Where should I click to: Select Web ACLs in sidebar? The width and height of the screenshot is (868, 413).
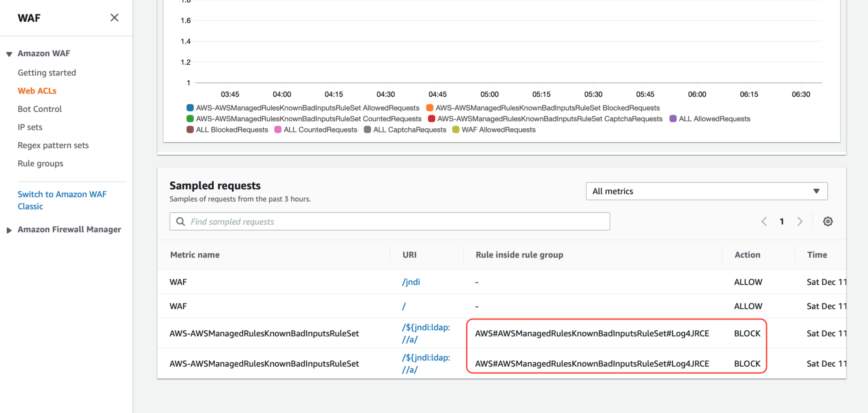[37, 91]
